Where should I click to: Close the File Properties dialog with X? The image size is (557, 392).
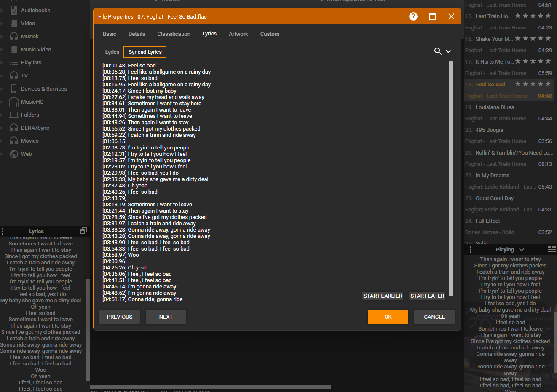[x=451, y=16]
